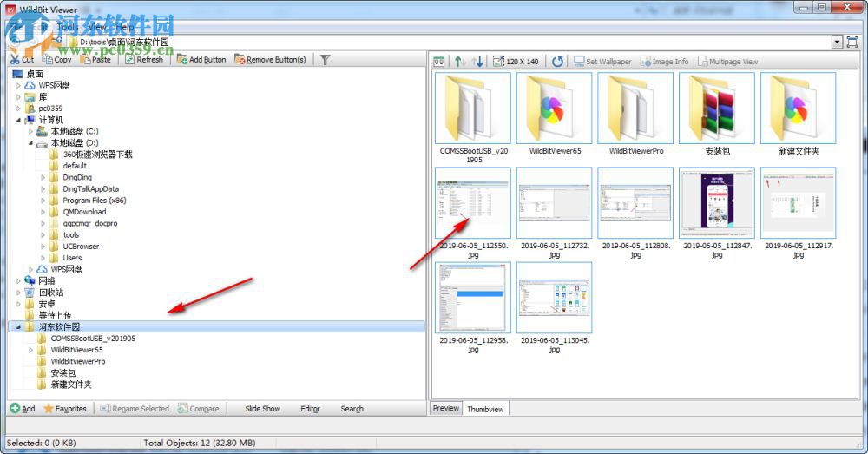Click the folder path address field
The width and height of the screenshot is (868, 454).
tap(449, 42)
